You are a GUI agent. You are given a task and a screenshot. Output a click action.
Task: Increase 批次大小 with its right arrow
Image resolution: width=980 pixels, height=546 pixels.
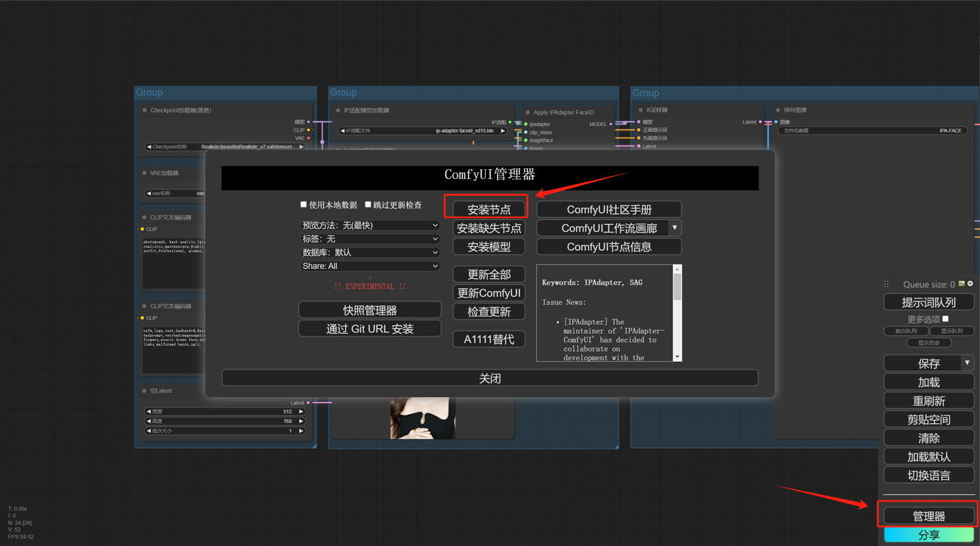tap(301, 431)
